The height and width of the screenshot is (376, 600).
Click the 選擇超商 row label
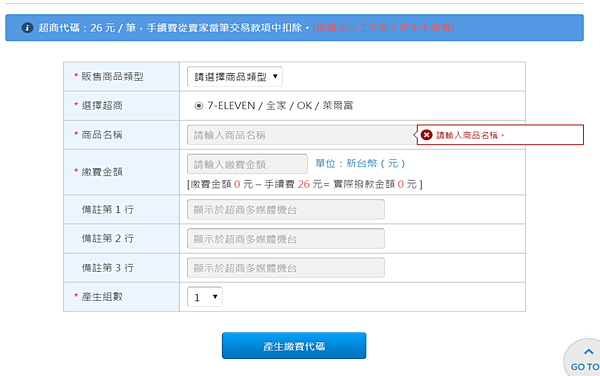(102, 106)
